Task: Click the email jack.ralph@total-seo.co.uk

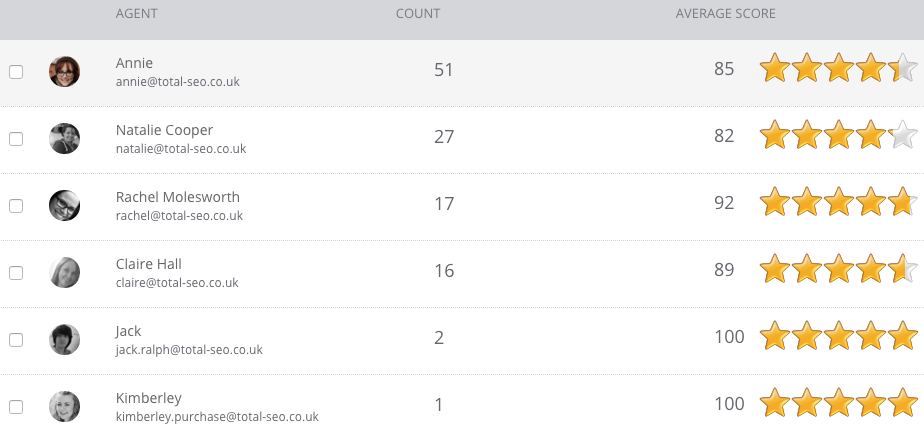Action: 189,350
